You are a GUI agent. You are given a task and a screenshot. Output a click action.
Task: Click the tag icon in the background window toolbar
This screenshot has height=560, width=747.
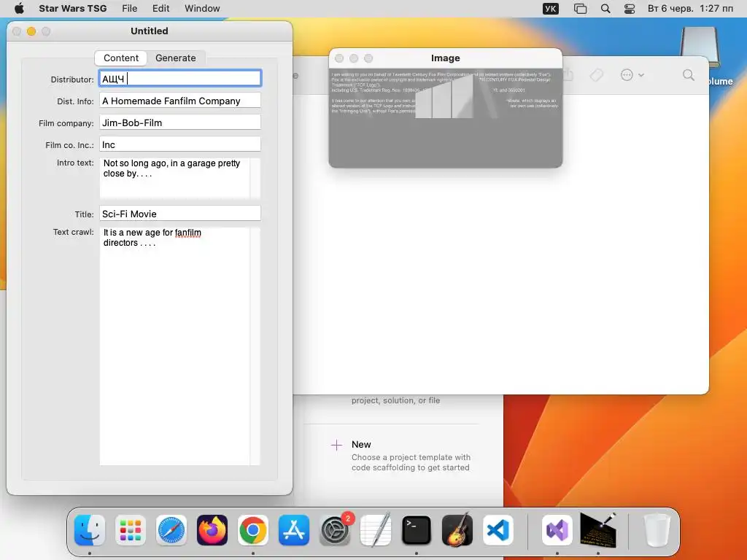point(597,75)
